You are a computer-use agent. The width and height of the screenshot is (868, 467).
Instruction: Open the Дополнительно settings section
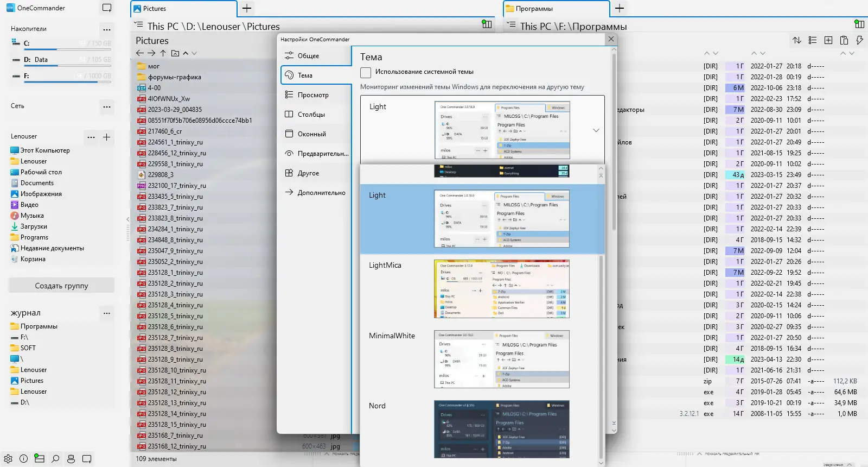316,193
